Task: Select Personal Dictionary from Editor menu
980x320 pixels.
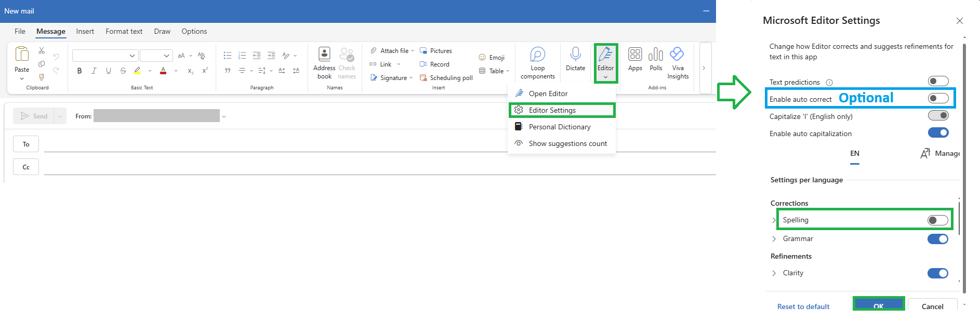Action: coord(562,127)
